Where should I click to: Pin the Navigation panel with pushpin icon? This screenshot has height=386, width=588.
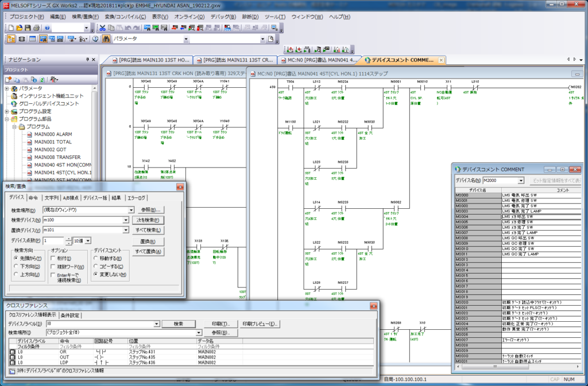(x=87, y=59)
